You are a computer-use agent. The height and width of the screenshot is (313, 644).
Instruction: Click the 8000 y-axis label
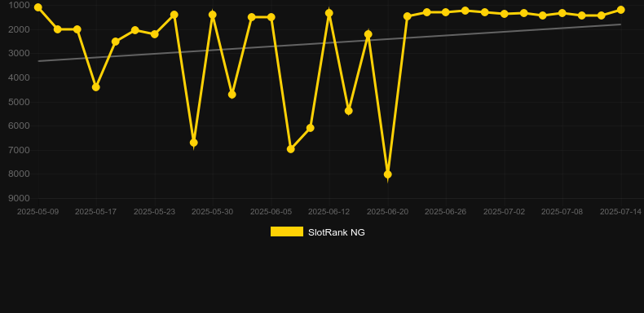pos(20,174)
